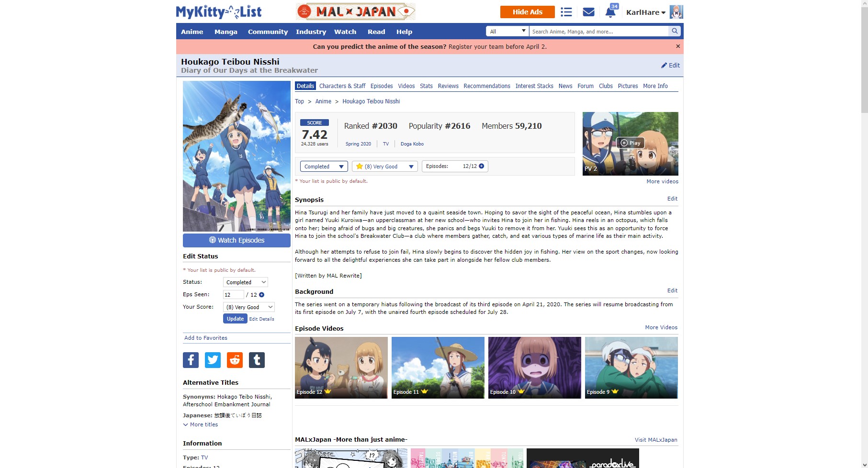This screenshot has height=468, width=868.
Task: Share on Facebook
Action: (191, 360)
